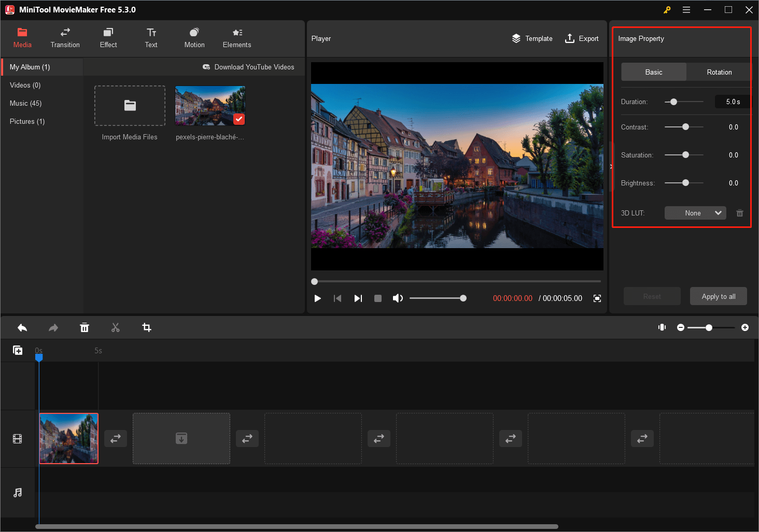Click Download YouTube Videos link
Image resolution: width=759 pixels, height=532 pixels.
coord(248,67)
